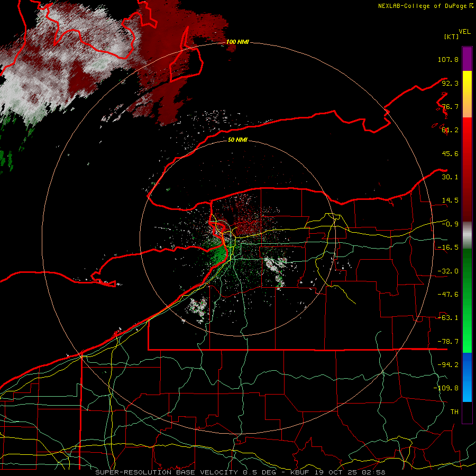Click the [KT] units label

pyautogui.click(x=452, y=36)
